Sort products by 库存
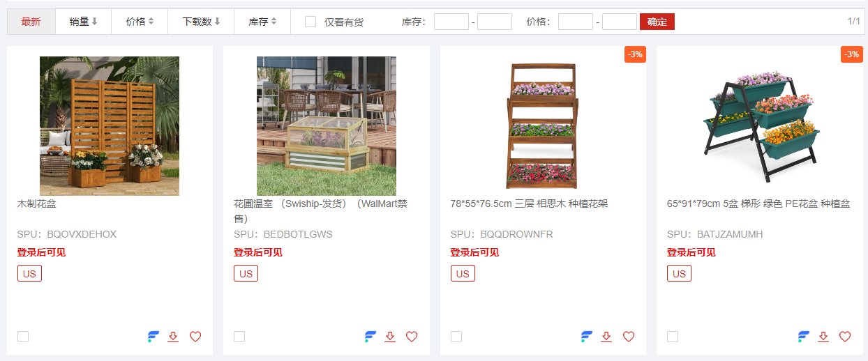Screen dimensions: 868x361 click(262, 22)
